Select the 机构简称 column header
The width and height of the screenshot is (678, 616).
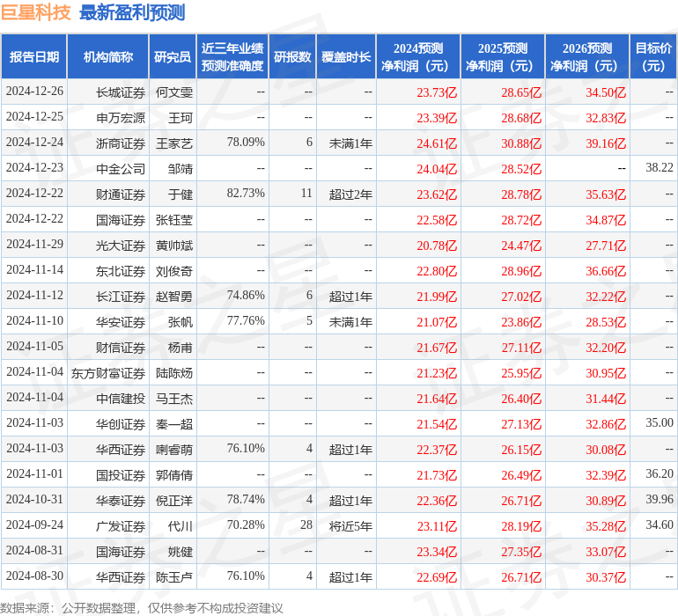(x=108, y=56)
